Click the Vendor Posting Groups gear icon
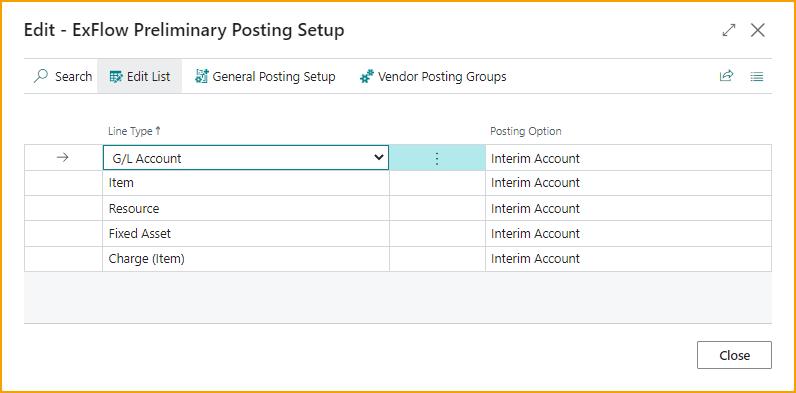 pyautogui.click(x=367, y=77)
